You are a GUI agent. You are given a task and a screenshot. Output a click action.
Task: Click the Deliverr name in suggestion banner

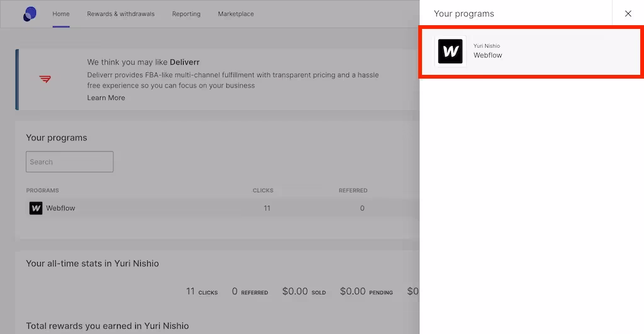(x=184, y=62)
